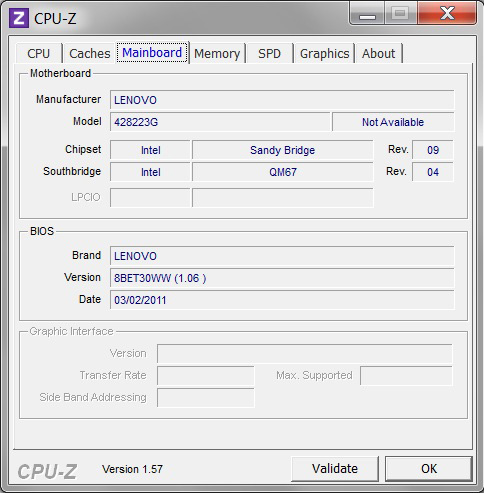Go to the About tab
484x493 pixels.
[378, 53]
